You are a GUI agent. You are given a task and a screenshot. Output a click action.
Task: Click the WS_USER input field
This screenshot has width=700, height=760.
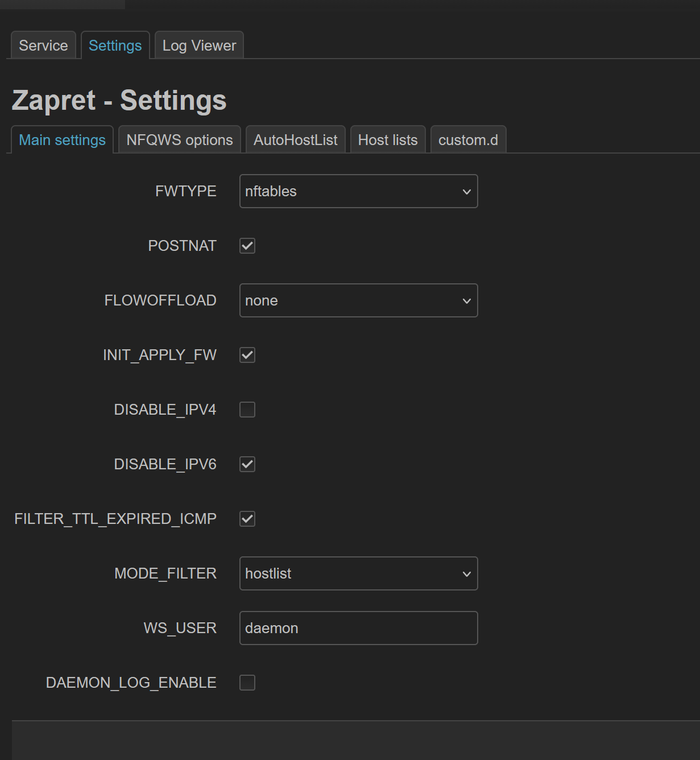pyautogui.click(x=358, y=628)
